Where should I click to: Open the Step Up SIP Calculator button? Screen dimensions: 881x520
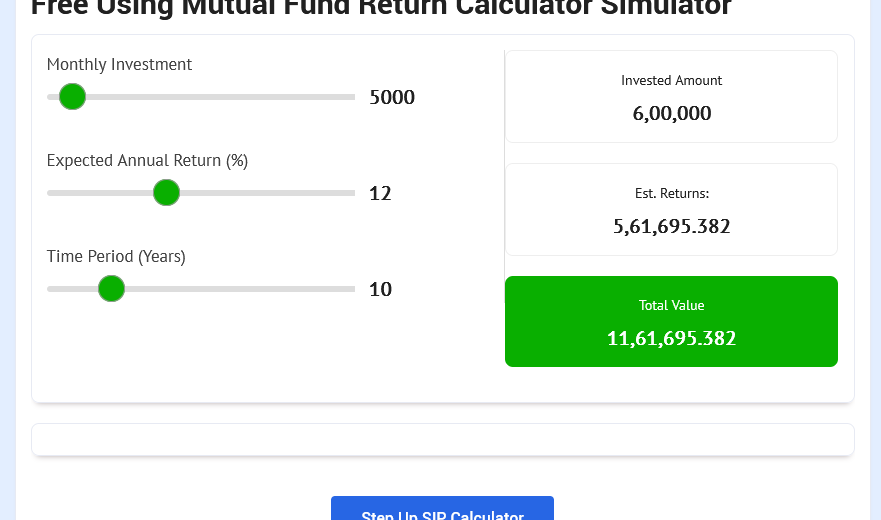coord(442,512)
